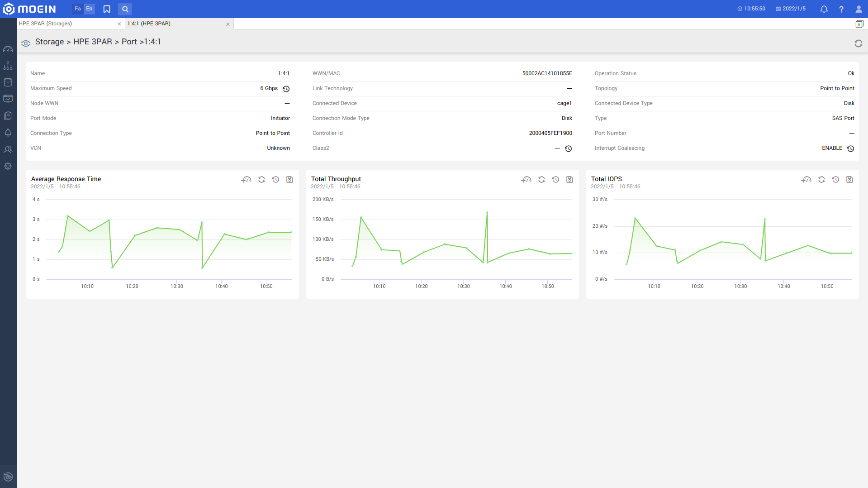The height and width of the screenshot is (488, 868).
Task: Open the help question mark icon
Action: (x=841, y=9)
